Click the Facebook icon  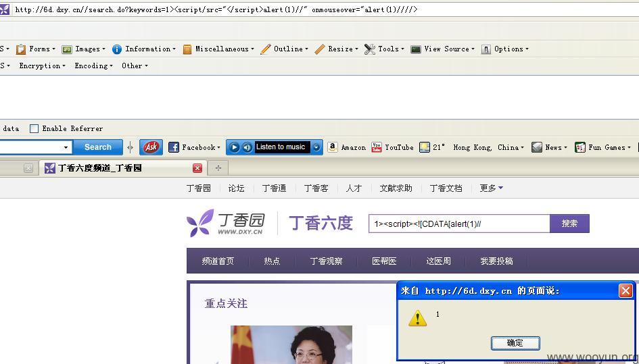click(174, 147)
